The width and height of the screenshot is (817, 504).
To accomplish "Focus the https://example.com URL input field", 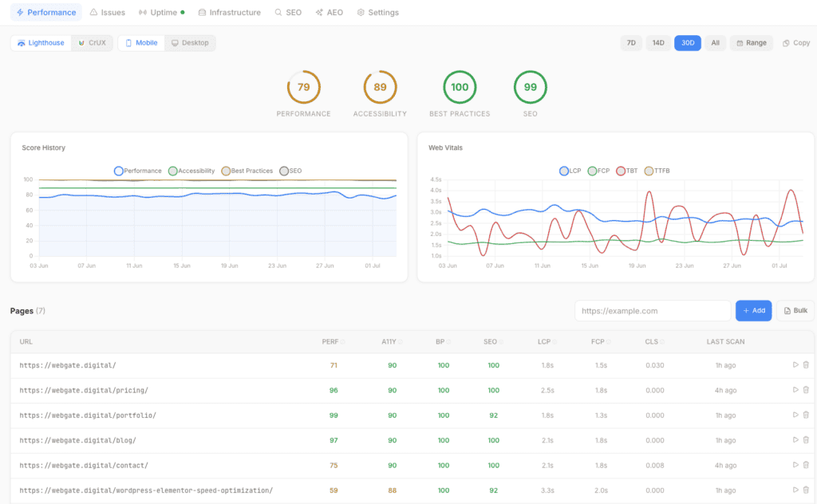I will 653,311.
